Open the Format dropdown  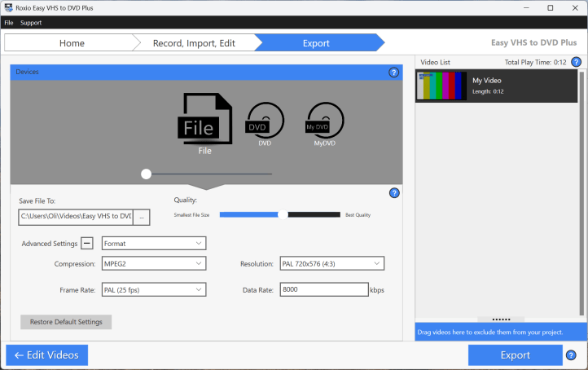pos(153,243)
